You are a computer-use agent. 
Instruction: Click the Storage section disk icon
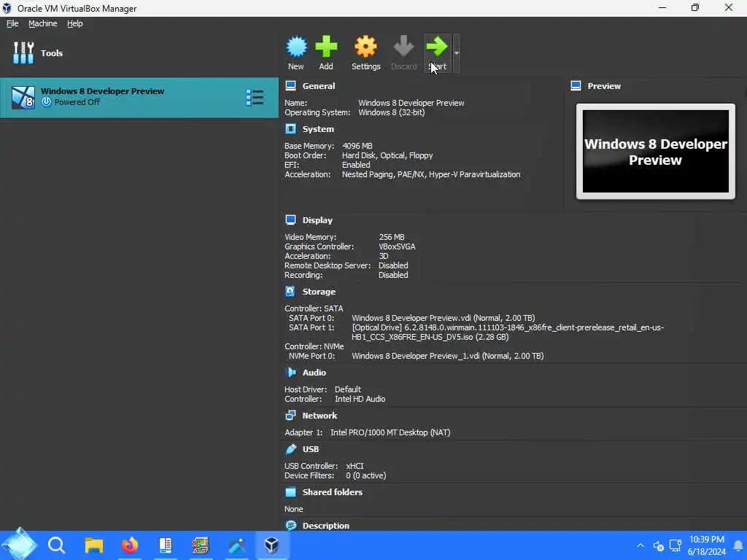290,292
